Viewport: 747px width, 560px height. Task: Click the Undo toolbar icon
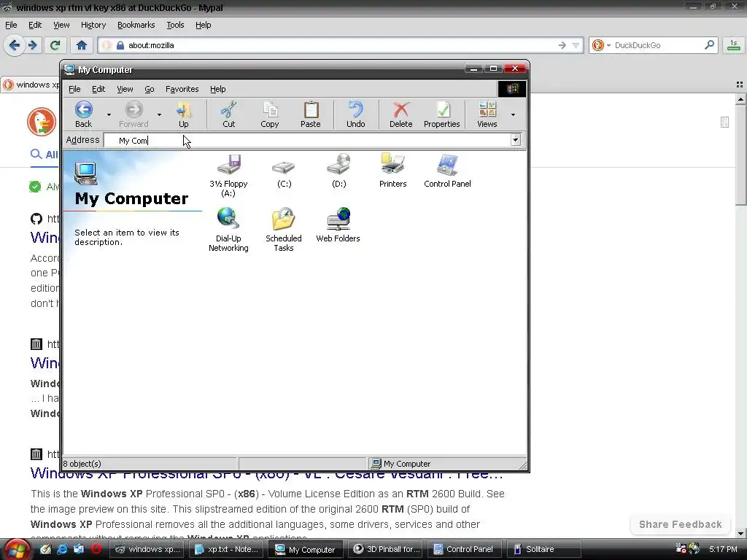(x=356, y=114)
